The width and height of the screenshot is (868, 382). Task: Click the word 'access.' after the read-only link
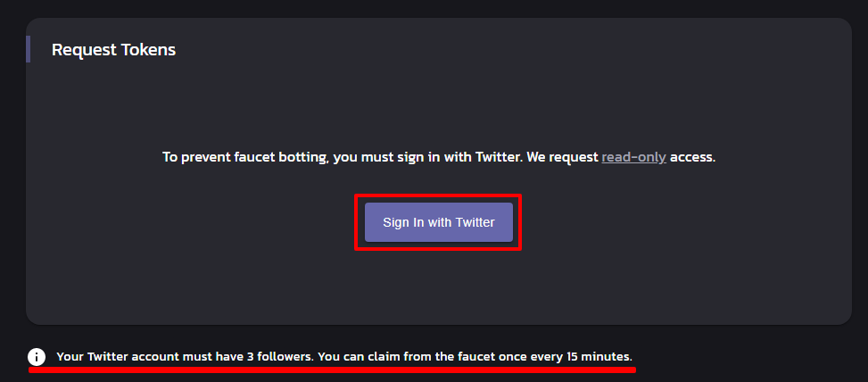coord(693,157)
